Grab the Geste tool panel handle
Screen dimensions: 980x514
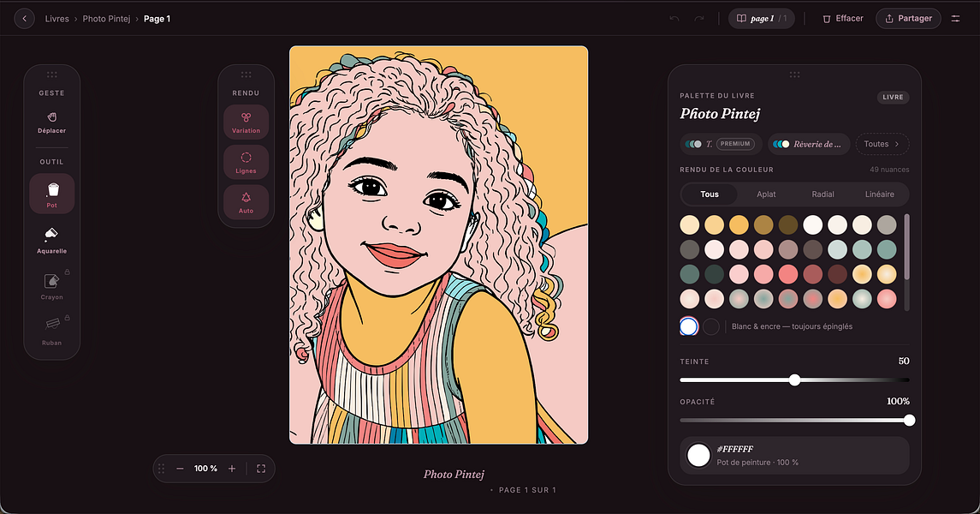click(x=52, y=75)
